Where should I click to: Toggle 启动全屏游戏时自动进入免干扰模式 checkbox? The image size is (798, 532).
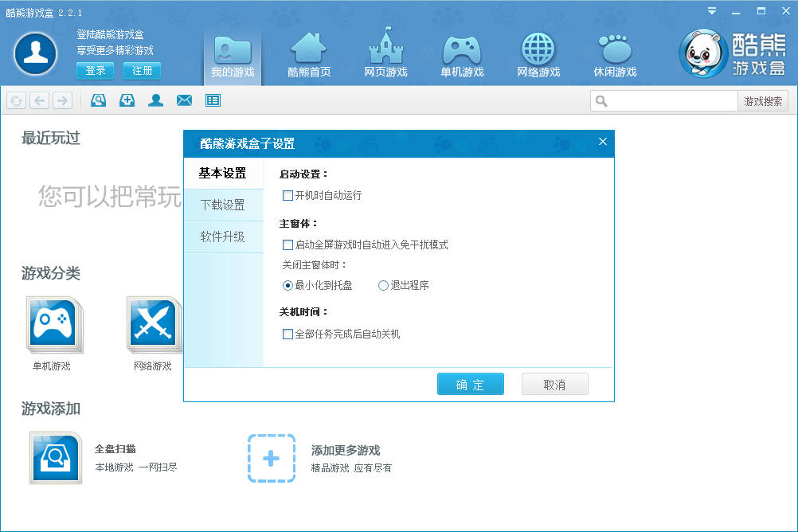(x=288, y=244)
